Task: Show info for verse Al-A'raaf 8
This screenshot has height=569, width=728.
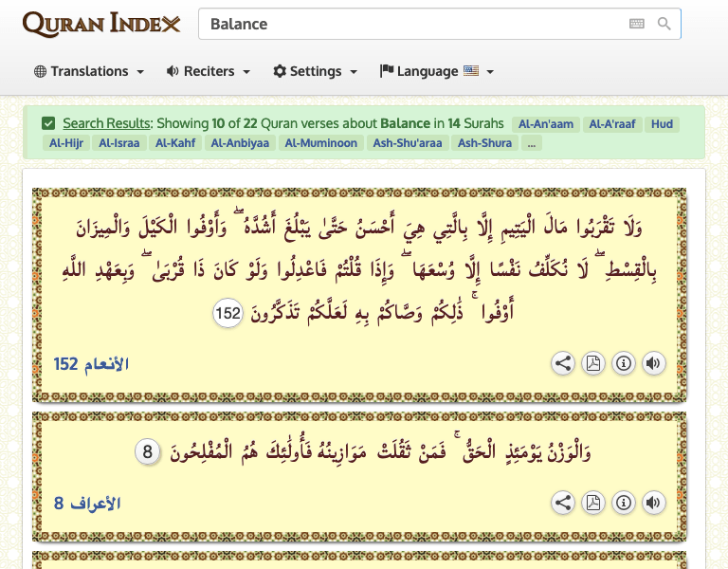Action: coord(623,503)
